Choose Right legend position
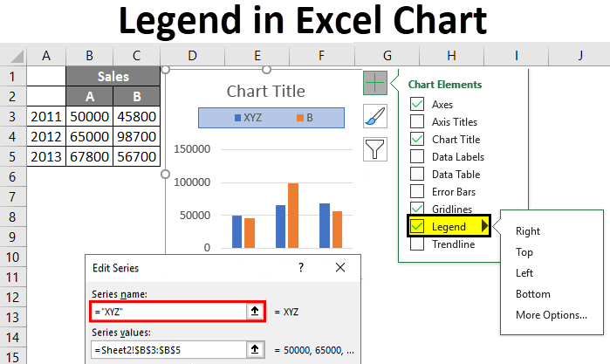Viewport: 610px width, 364px height. click(527, 231)
